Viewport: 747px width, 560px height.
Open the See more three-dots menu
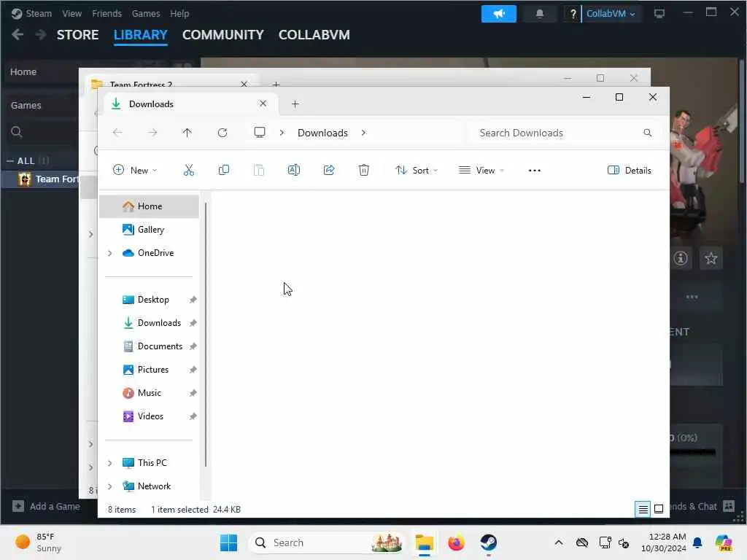click(x=535, y=171)
